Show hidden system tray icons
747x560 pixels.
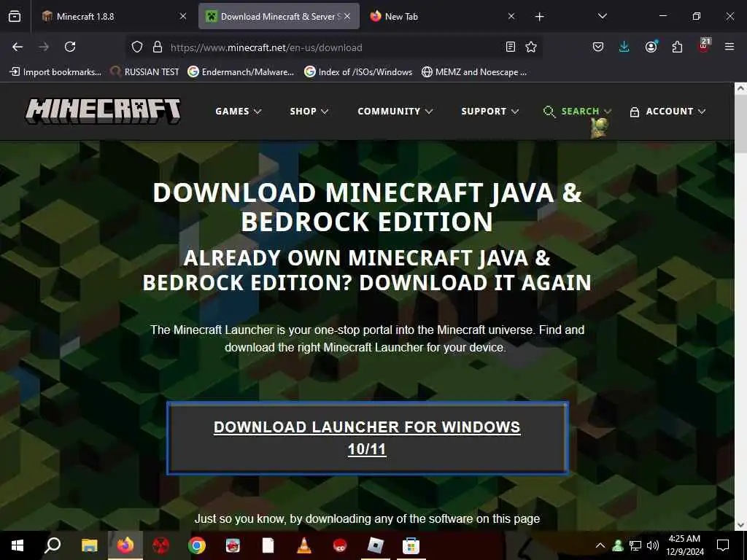pos(600,545)
